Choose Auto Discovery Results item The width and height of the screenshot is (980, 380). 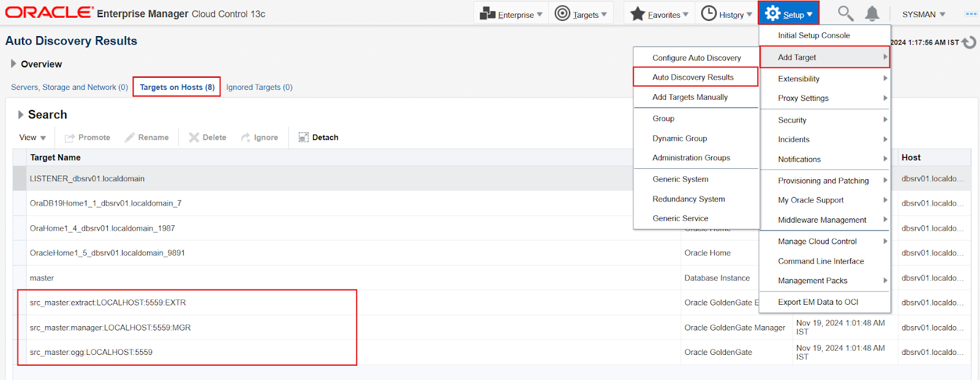pos(696,77)
